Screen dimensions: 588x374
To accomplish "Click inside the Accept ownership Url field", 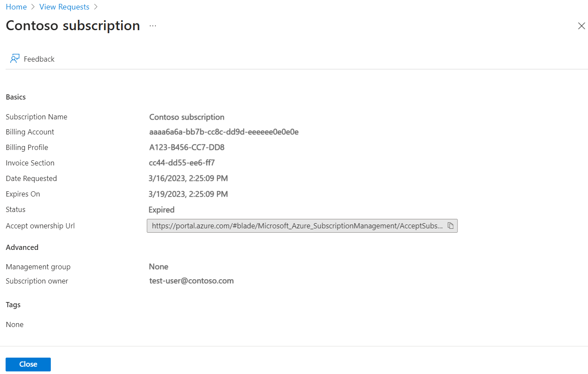I will (x=297, y=226).
